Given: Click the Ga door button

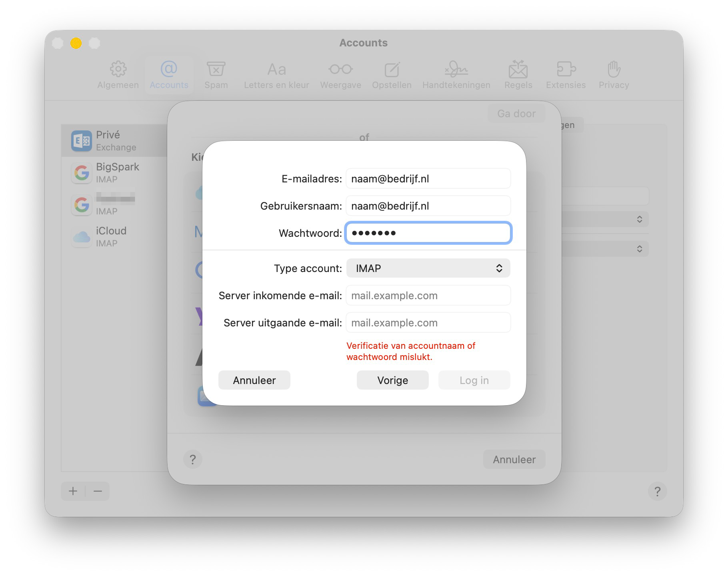Looking at the screenshot, I should click(516, 114).
